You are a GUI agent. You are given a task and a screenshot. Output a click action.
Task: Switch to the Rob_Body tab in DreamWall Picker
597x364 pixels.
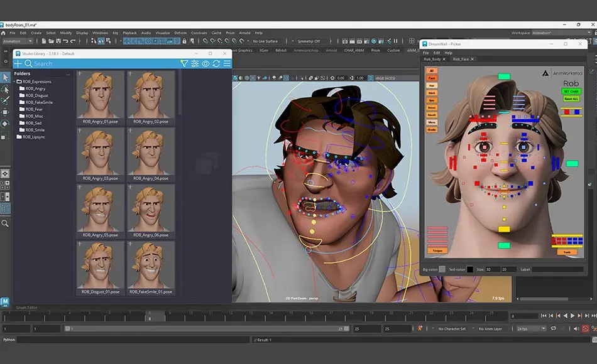click(x=432, y=59)
